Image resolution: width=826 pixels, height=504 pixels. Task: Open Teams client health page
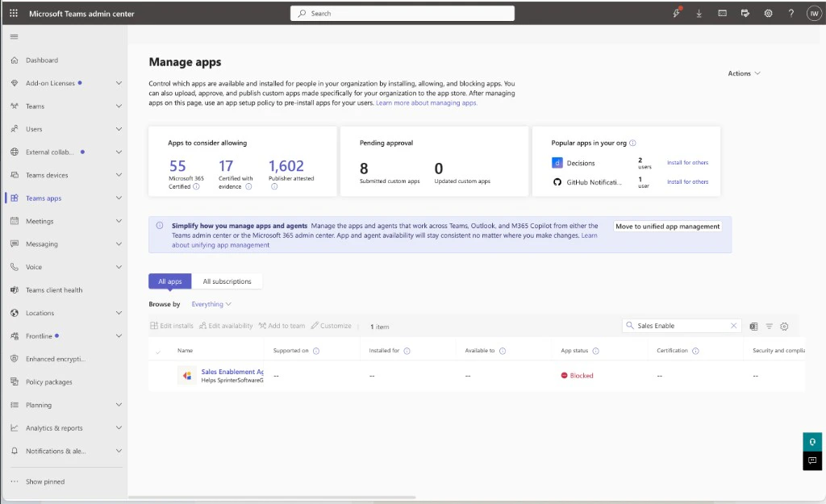pyautogui.click(x=54, y=290)
